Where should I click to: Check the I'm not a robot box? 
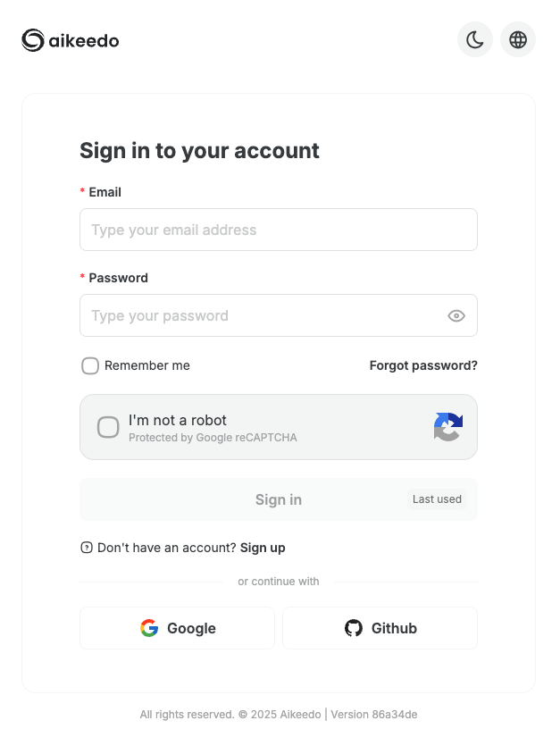(108, 427)
